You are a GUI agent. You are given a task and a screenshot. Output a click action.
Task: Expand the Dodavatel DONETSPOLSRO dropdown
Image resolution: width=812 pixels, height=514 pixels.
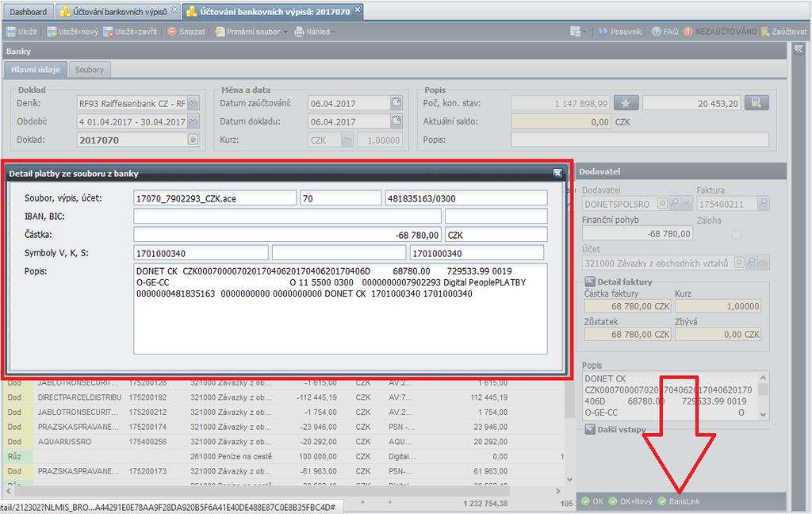tap(686, 204)
